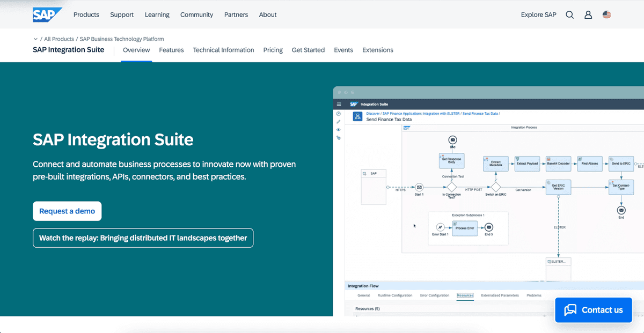This screenshot has width=644, height=333.
Task: Switch to the Pricing tab
Action: click(x=273, y=50)
